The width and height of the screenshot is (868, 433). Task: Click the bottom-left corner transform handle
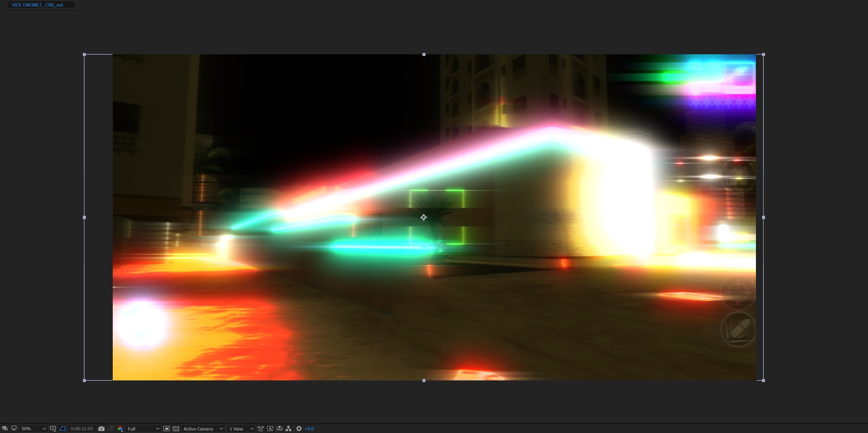point(85,381)
